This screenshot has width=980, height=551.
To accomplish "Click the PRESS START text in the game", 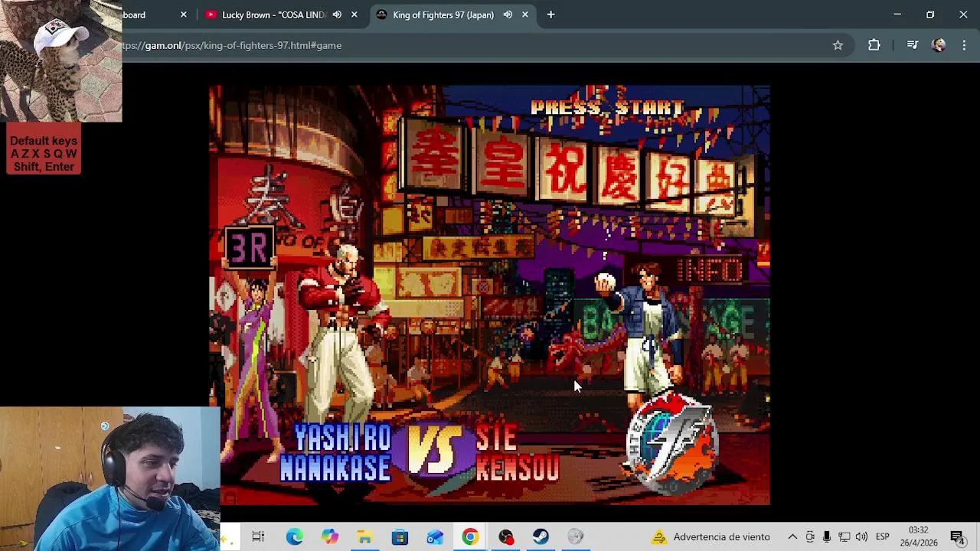I will pyautogui.click(x=607, y=107).
